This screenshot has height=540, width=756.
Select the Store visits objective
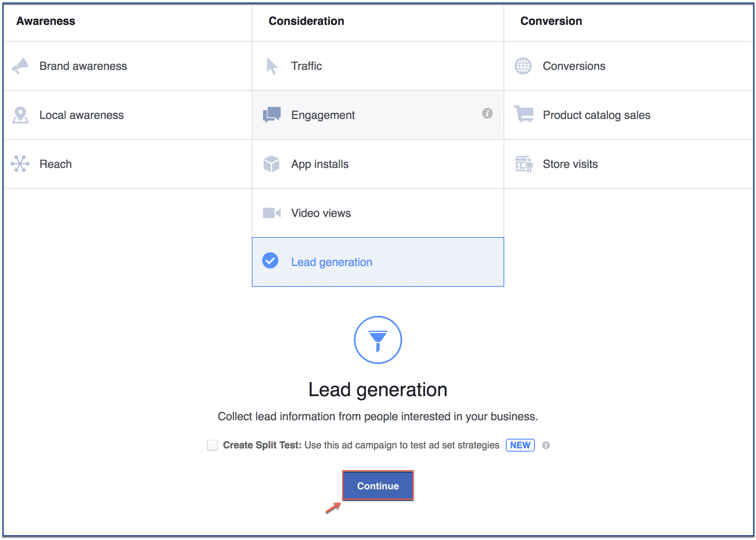click(629, 164)
